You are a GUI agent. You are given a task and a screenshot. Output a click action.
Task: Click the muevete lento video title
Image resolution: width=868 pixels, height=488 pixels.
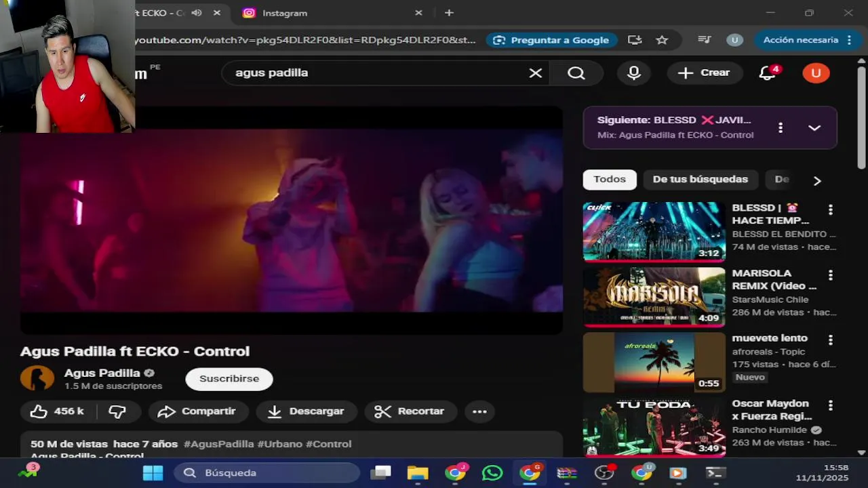[770, 338]
